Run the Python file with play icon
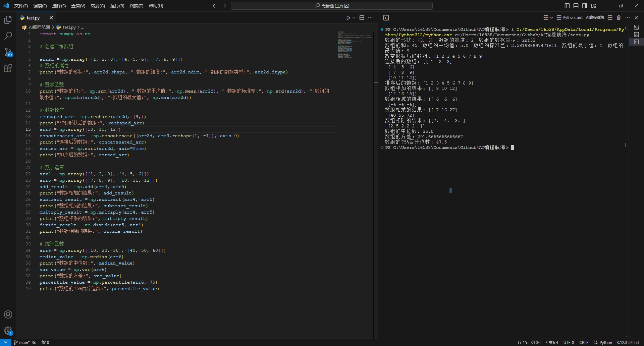This screenshot has height=346, width=644. pyautogui.click(x=348, y=18)
